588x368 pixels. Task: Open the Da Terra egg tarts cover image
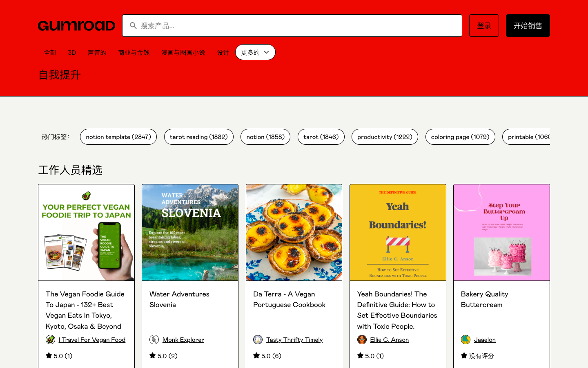click(x=294, y=232)
